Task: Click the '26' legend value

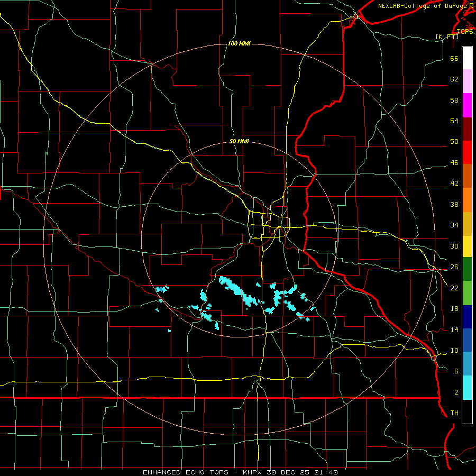Action: tap(454, 267)
